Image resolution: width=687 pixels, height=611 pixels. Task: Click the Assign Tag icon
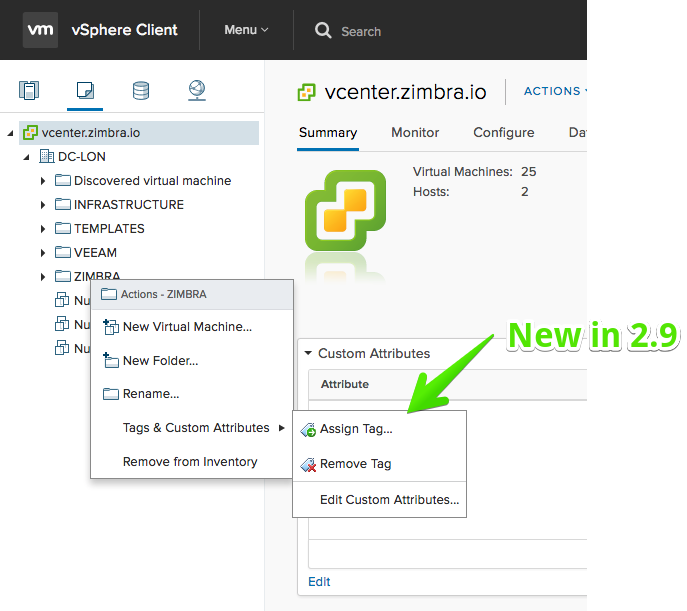point(308,430)
